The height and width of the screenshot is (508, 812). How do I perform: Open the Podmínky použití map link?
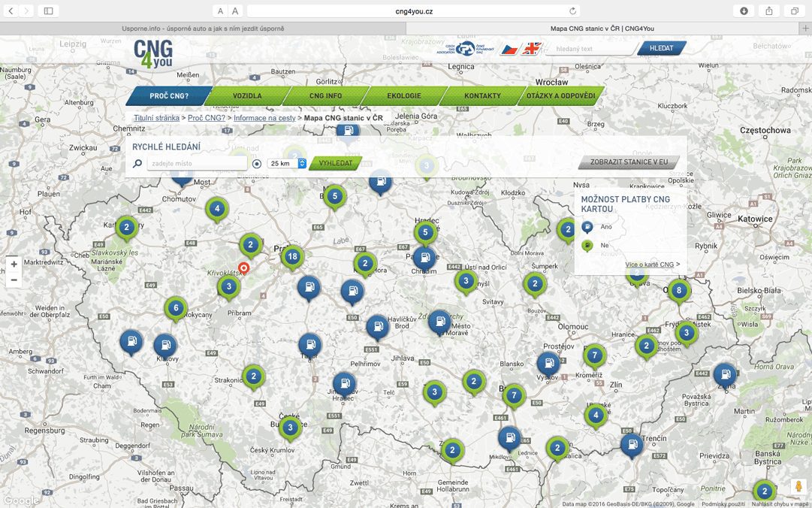(723, 503)
